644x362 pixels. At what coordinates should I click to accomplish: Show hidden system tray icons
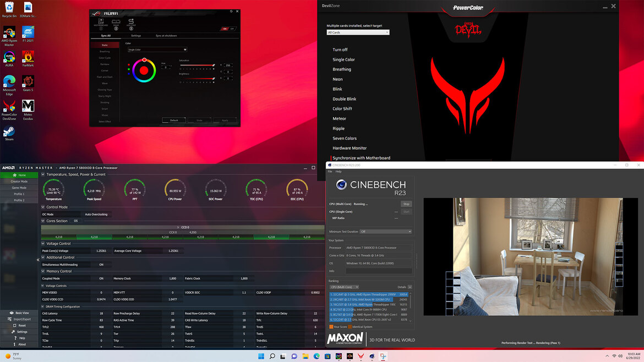coord(607,356)
